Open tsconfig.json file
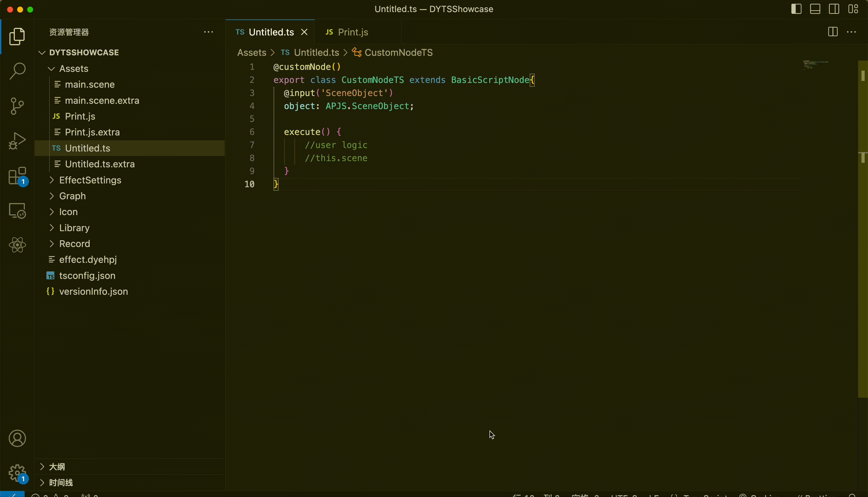The image size is (868, 497). point(130,275)
